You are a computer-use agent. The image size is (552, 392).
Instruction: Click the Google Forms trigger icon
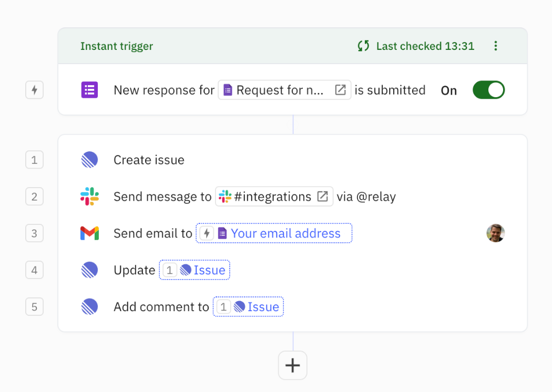tap(89, 90)
